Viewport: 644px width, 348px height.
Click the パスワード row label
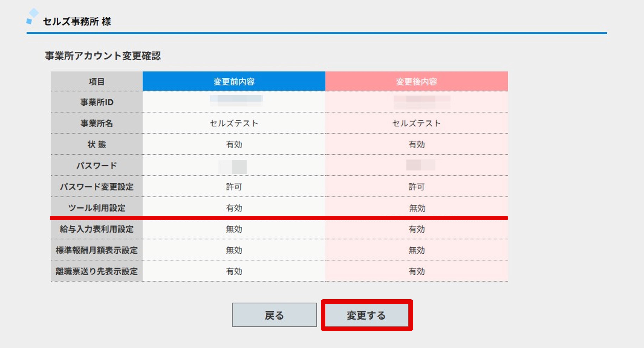click(x=97, y=165)
